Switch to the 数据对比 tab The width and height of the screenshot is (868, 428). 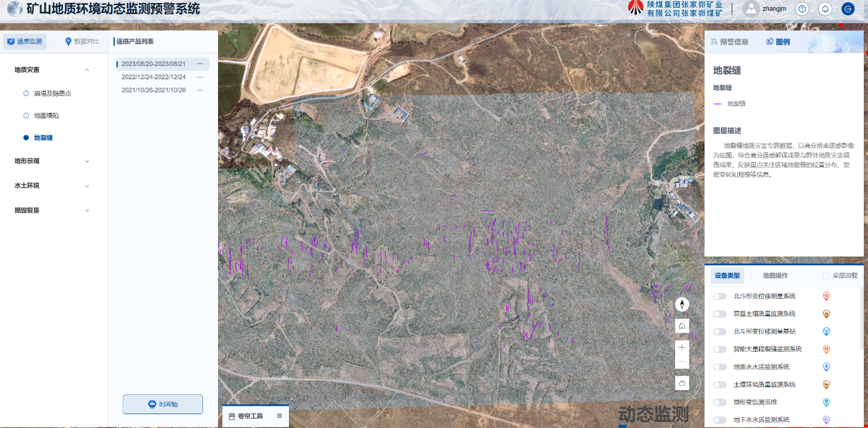click(x=82, y=41)
